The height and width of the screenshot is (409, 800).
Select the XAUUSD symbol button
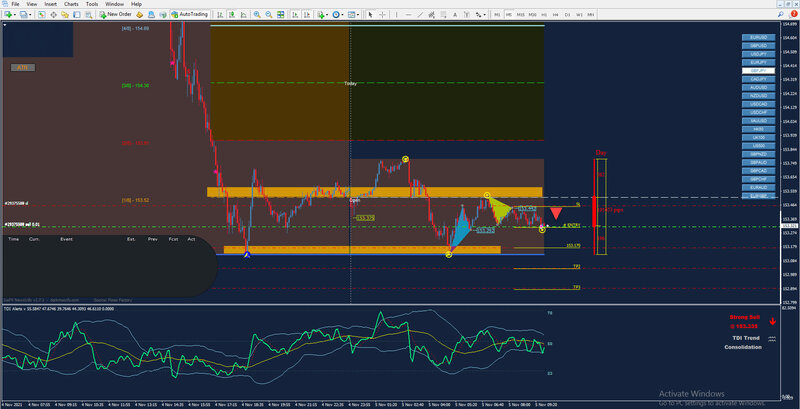759,120
